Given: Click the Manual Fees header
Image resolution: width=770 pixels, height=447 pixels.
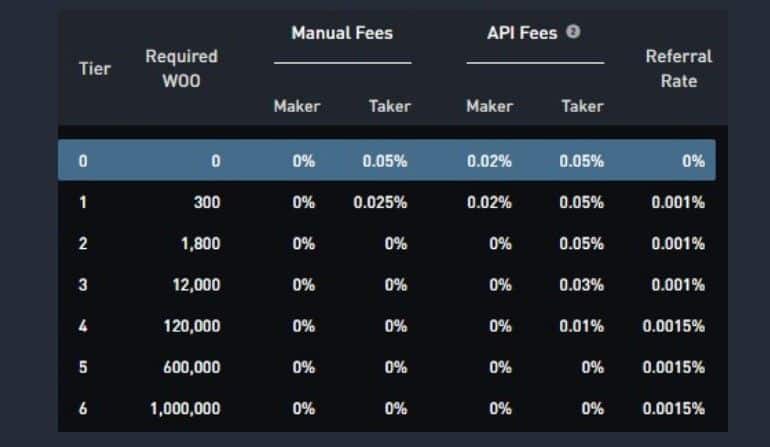Looking at the screenshot, I should [342, 33].
